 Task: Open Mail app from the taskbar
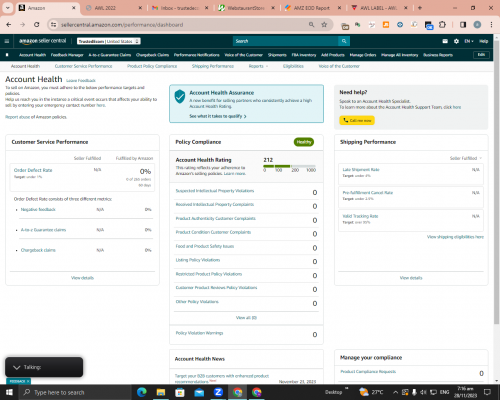[199, 392]
